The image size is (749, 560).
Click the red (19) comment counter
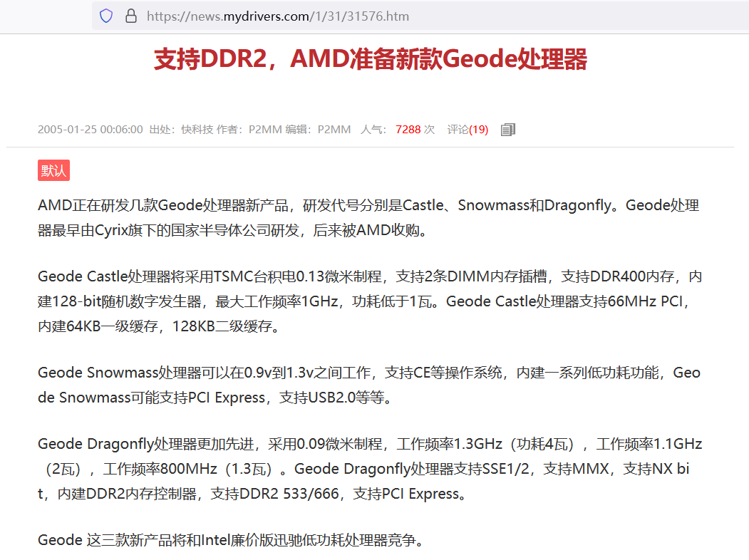[479, 129]
